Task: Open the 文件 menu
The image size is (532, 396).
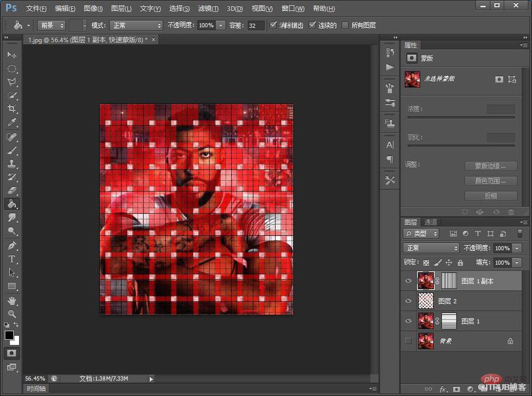Action: coord(36,8)
